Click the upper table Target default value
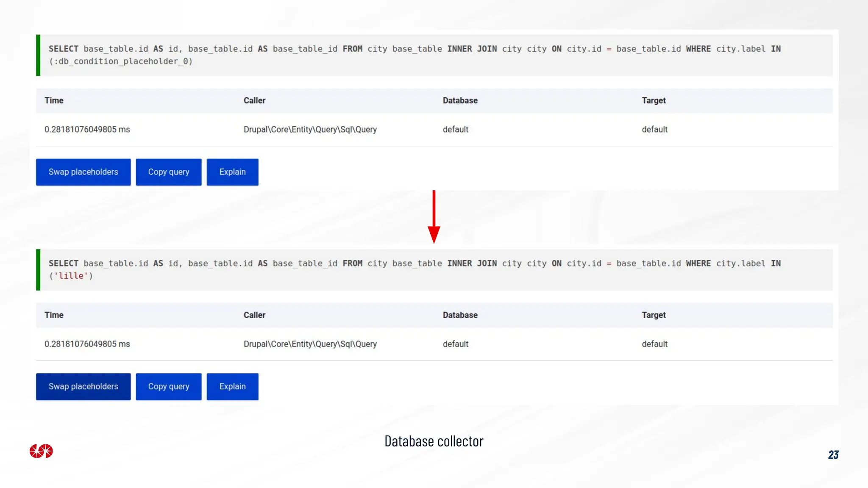Image resolution: width=868 pixels, height=488 pixels. [x=654, y=130]
